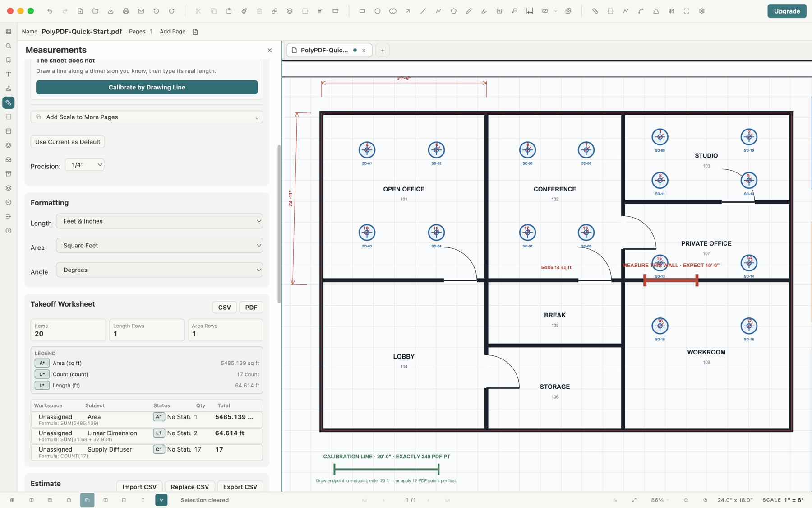Screen dimensions: 812x508
Task: Export takeoff worksheet as CSV
Action: (x=225, y=308)
